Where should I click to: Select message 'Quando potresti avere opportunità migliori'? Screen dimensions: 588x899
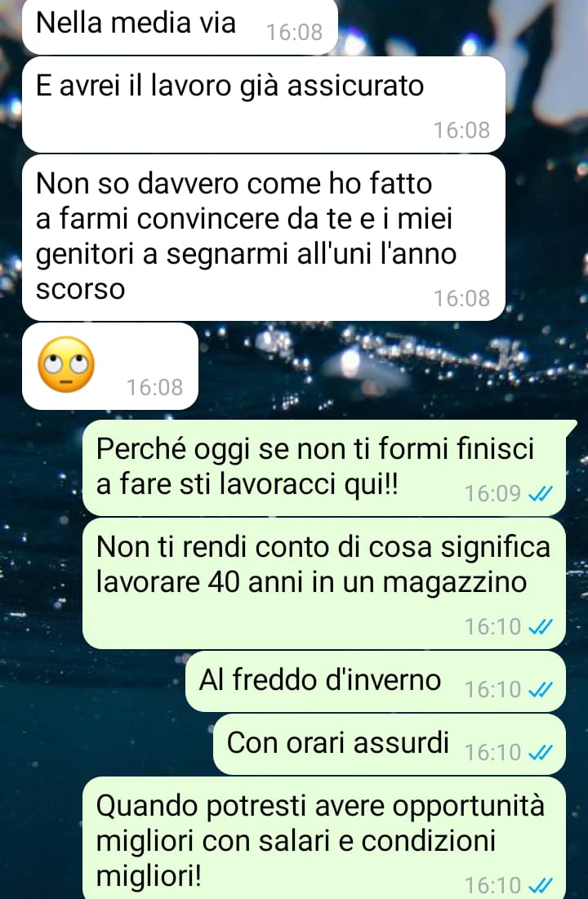324,838
